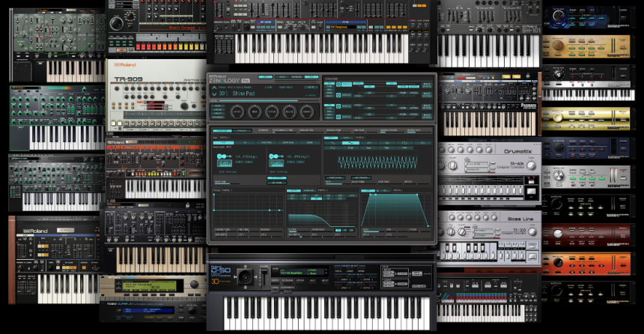The image size is (644, 334).
Task: Click the D-50 HELP button
Action: click(x=313, y=281)
